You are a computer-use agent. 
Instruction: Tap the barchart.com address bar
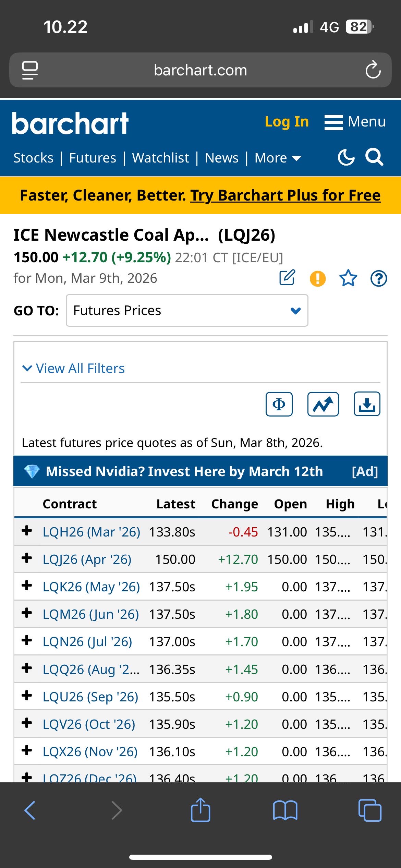(200, 70)
